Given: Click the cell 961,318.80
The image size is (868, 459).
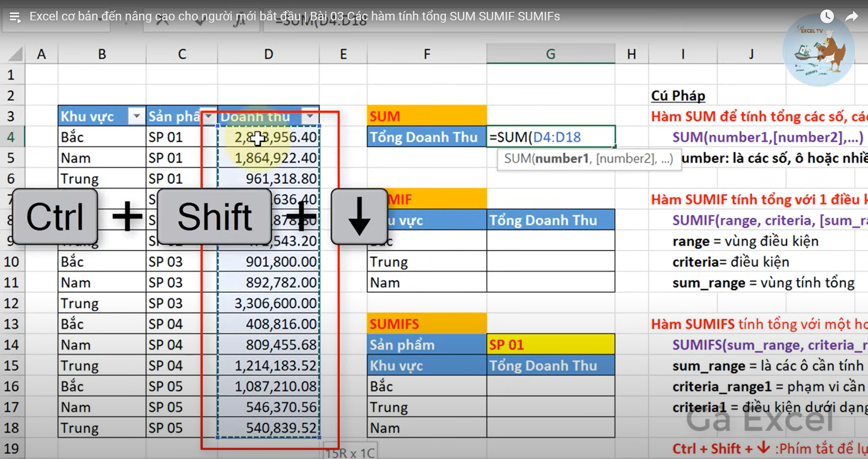Looking at the screenshot, I should [268, 179].
